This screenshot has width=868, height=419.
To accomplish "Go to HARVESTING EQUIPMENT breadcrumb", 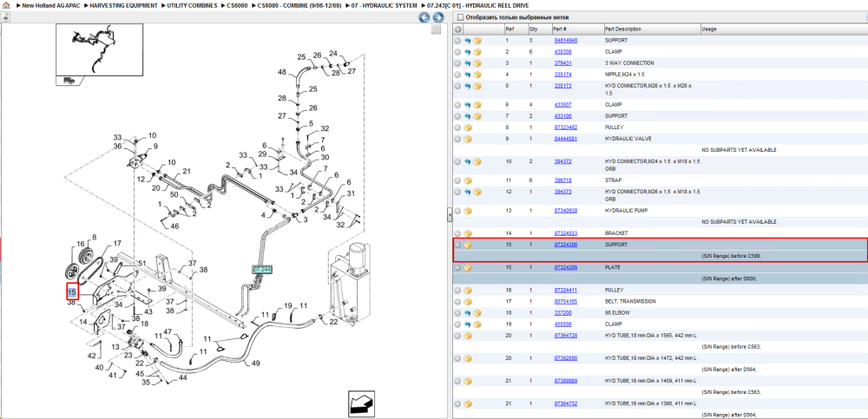I will [x=123, y=5].
